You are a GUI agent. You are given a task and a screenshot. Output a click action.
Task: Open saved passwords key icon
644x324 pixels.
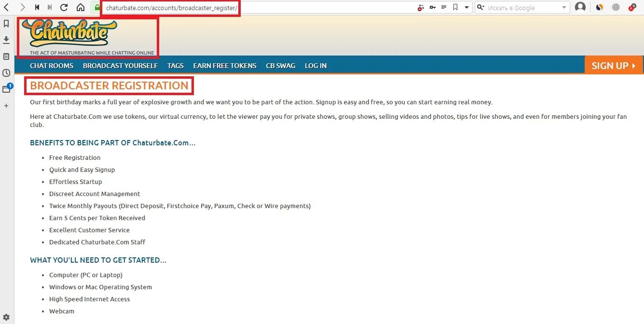pyautogui.click(x=432, y=7)
